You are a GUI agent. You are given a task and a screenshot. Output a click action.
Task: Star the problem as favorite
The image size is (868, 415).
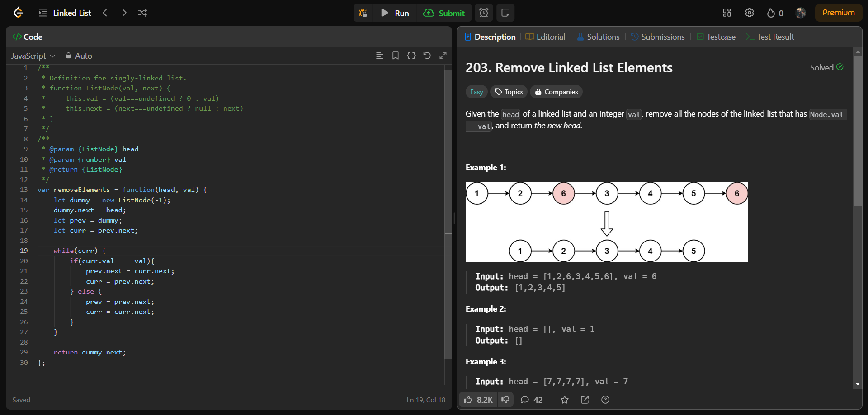[564, 400]
